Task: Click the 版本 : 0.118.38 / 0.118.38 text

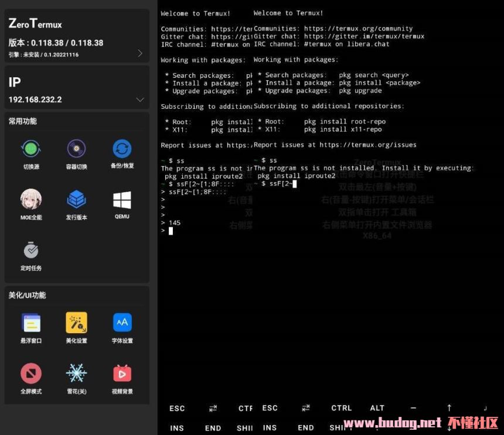Action: pos(56,43)
